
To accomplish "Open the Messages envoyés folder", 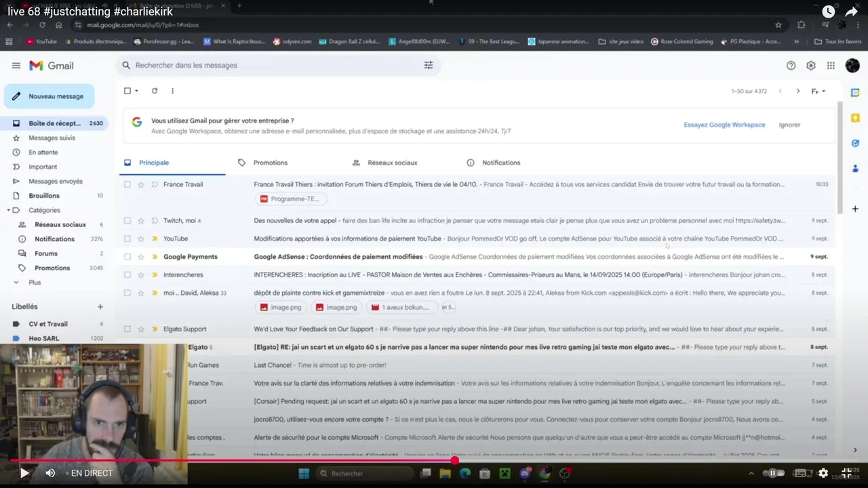I will pyautogui.click(x=56, y=181).
